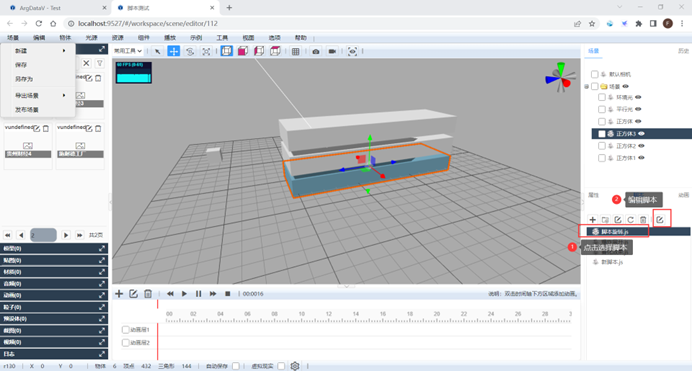
Task: Check the 动画层1 checkbox
Action: point(125,330)
